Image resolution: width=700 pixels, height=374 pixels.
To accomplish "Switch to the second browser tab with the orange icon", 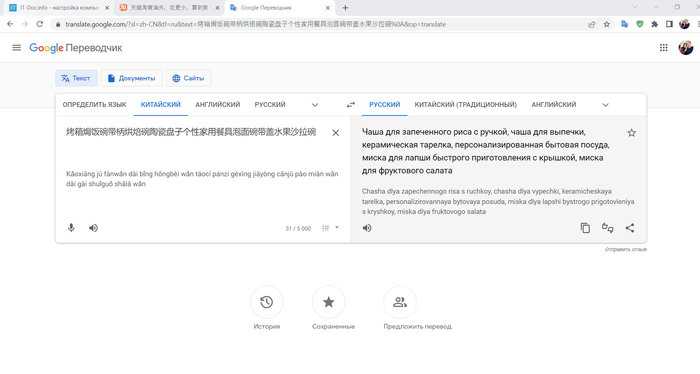I will pyautogui.click(x=169, y=8).
